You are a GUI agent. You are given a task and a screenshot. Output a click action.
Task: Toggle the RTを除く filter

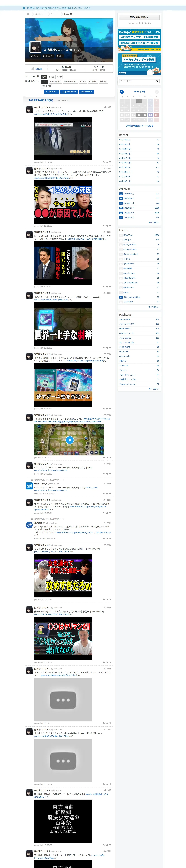(x=93, y=82)
